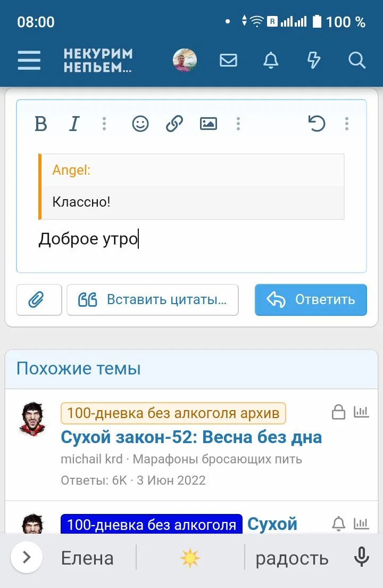The width and height of the screenshot is (383, 588).
Task: Select the quoted Angel: author name
Action: pyautogui.click(x=71, y=170)
